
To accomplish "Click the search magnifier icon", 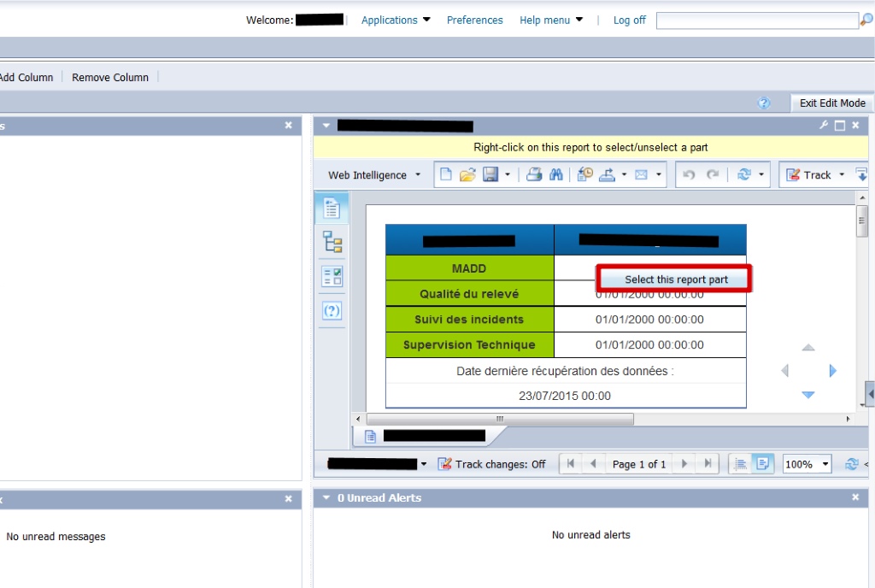I will [x=866, y=20].
